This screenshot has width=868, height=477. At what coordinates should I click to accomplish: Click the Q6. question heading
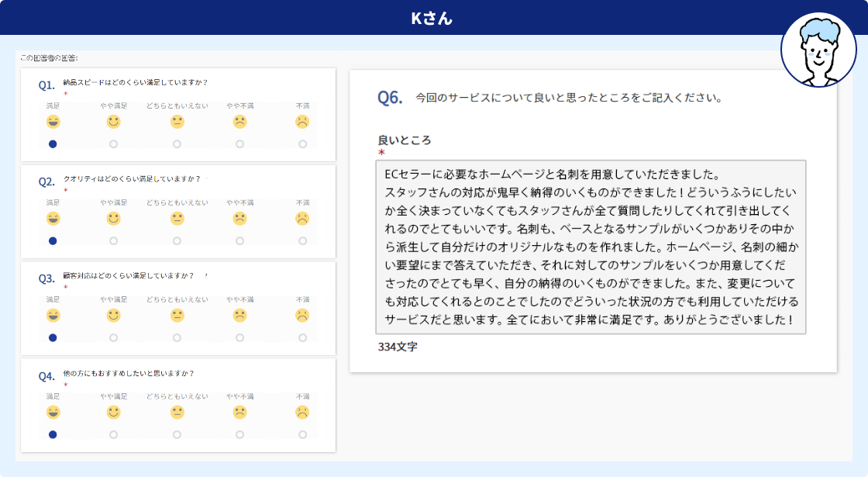pos(390,98)
